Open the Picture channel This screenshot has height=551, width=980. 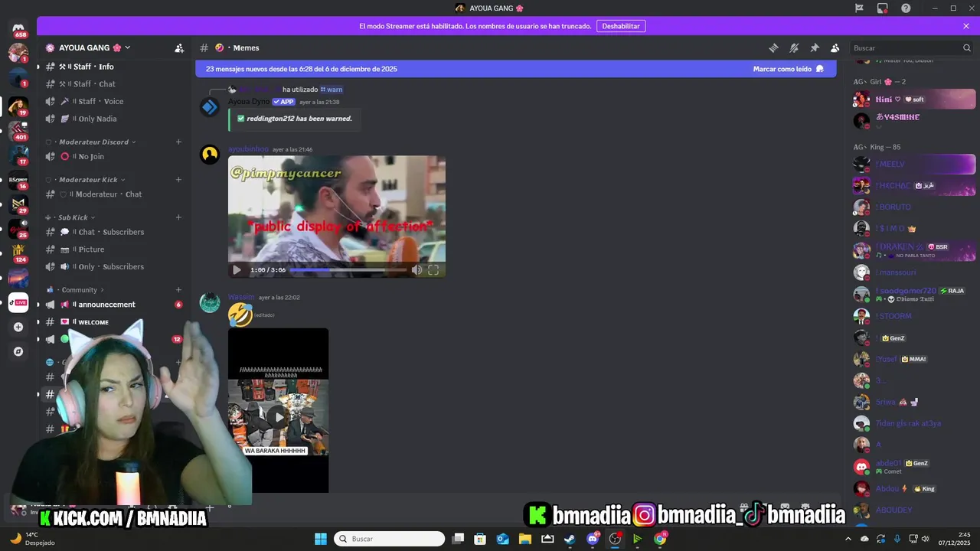click(113, 249)
